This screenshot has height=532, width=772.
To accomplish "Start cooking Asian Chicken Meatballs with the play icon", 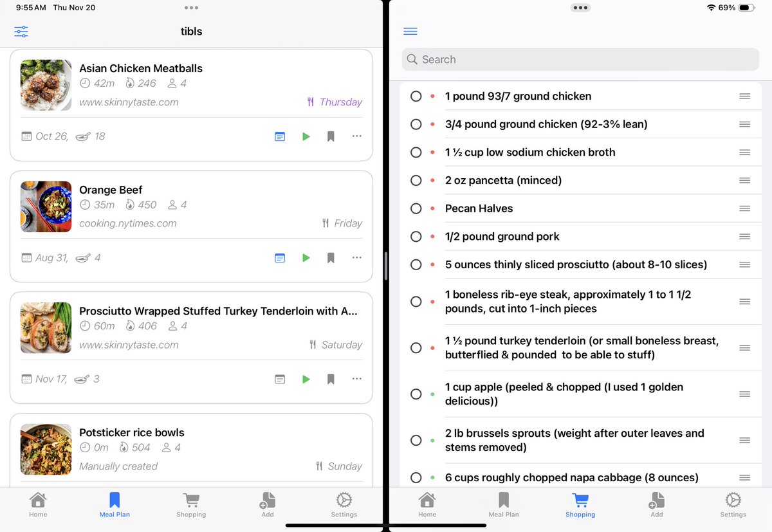I will [306, 136].
